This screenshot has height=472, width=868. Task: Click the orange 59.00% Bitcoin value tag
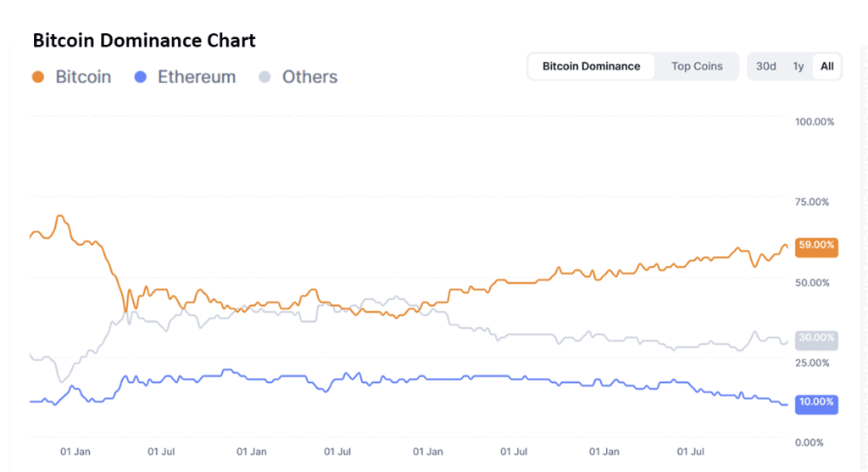point(817,245)
